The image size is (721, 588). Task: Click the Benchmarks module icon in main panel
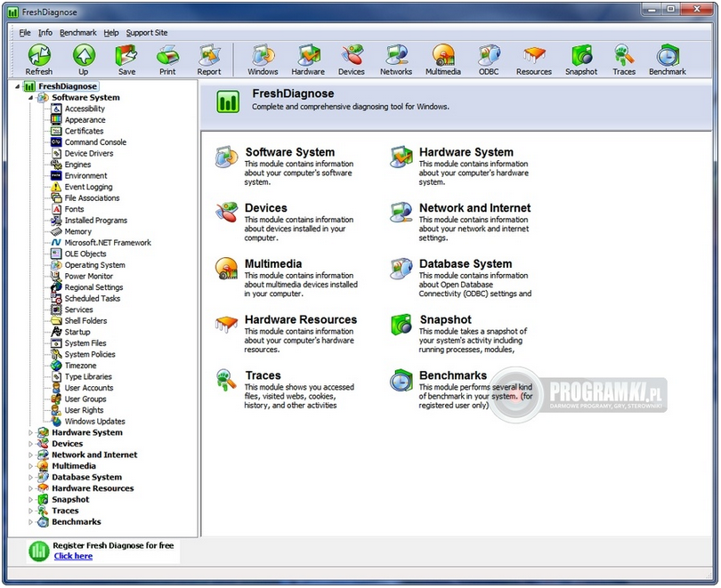point(401,381)
